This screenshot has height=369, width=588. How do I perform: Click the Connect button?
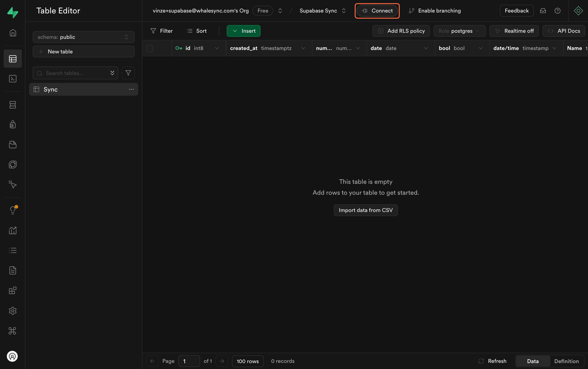tap(377, 11)
